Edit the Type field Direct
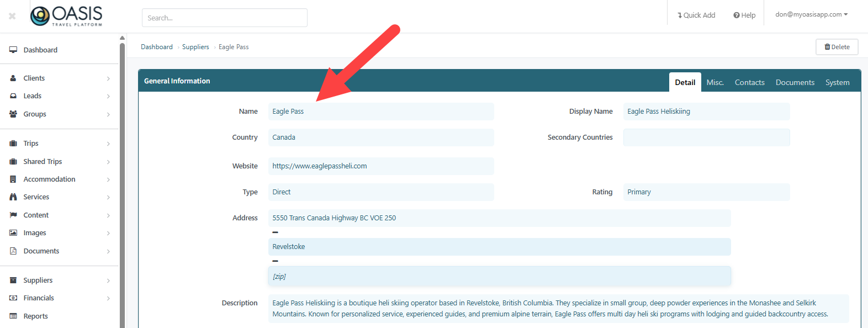Image resolution: width=868 pixels, height=328 pixels. click(x=381, y=192)
